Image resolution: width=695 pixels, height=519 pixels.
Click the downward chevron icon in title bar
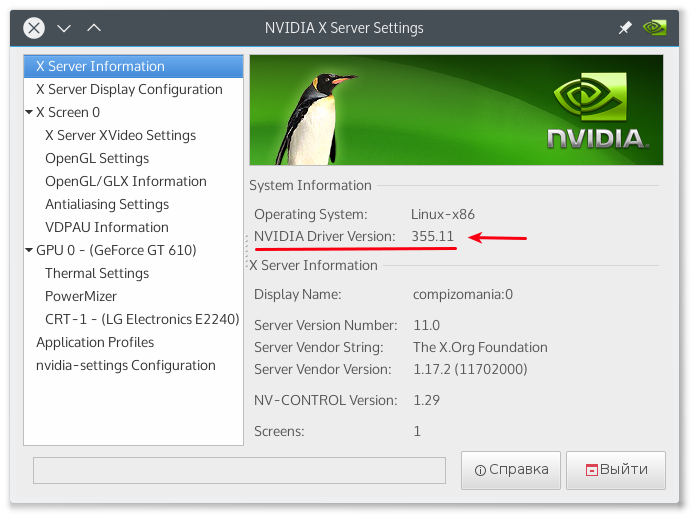(64, 28)
